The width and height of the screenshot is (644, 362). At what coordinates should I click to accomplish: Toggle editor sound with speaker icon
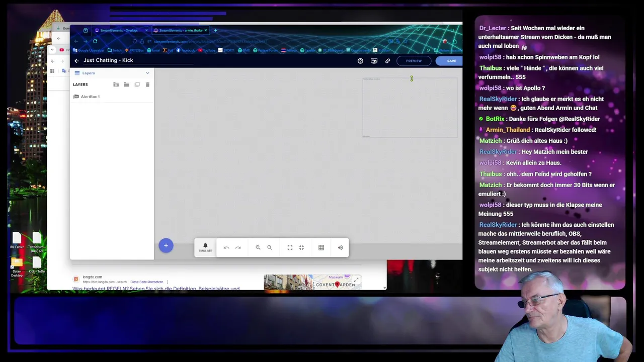click(x=340, y=247)
